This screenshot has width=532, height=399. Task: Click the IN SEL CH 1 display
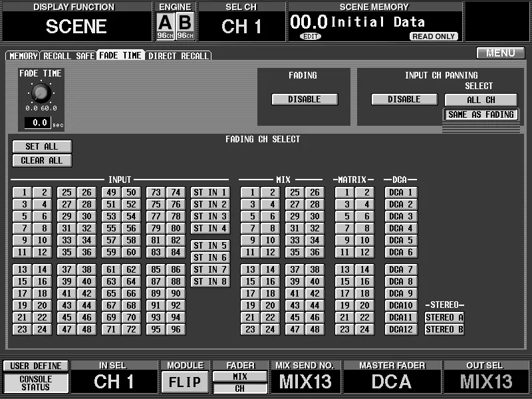(x=114, y=381)
